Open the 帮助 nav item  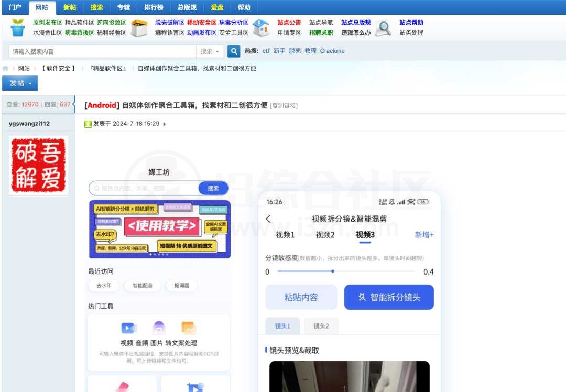(x=244, y=7)
